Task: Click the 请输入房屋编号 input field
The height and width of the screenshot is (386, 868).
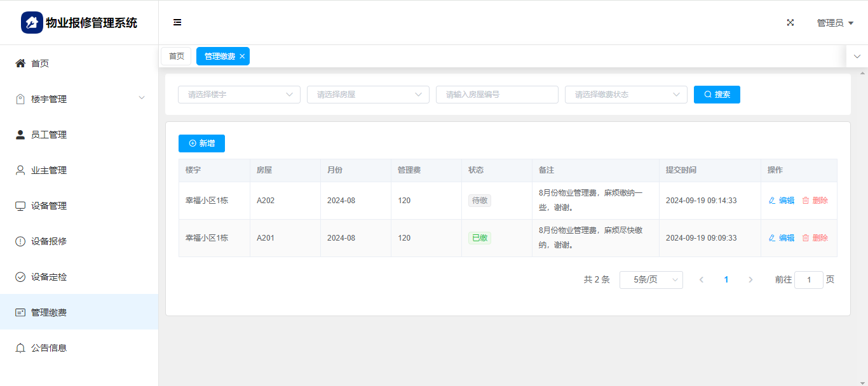Action: [497, 95]
